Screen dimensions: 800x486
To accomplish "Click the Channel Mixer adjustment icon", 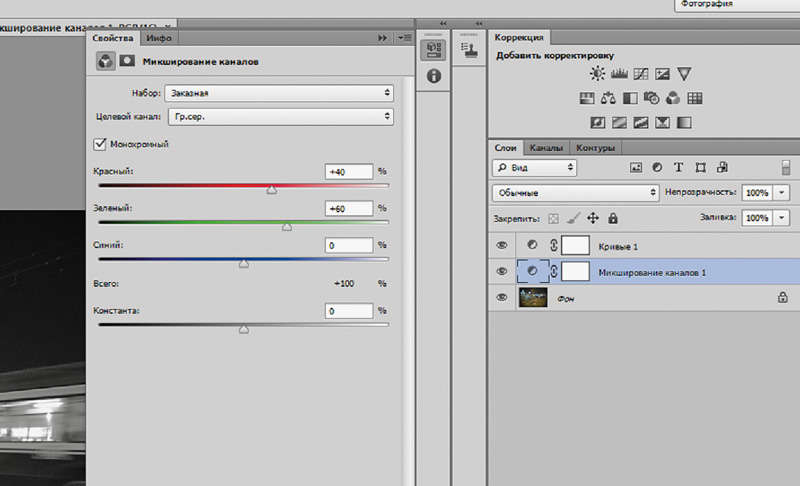I will [673, 98].
